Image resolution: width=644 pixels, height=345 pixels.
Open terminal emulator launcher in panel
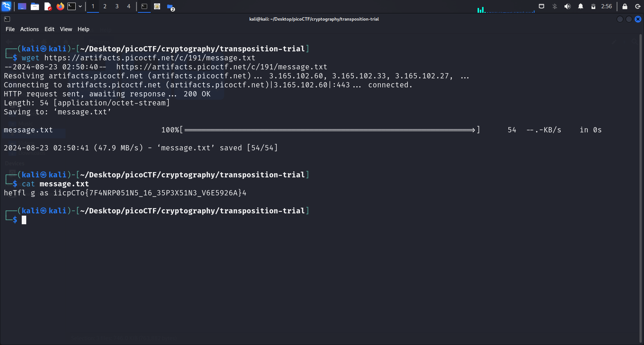point(72,6)
